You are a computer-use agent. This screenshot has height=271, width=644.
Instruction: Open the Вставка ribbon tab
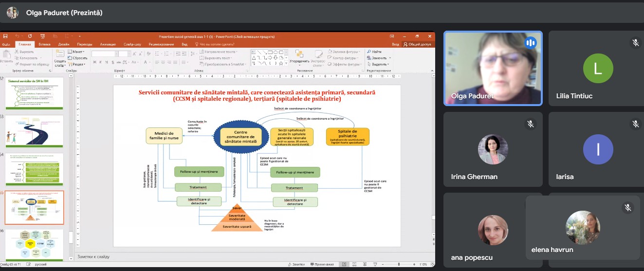[44, 44]
